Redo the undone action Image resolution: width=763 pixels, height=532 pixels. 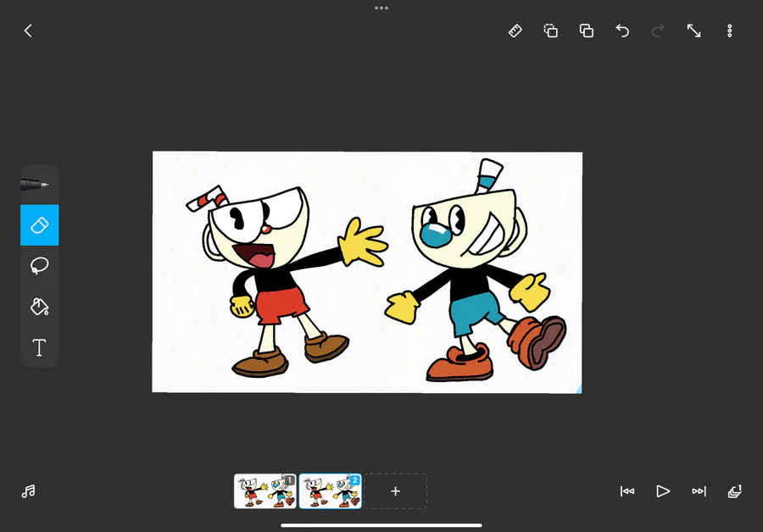coord(658,31)
